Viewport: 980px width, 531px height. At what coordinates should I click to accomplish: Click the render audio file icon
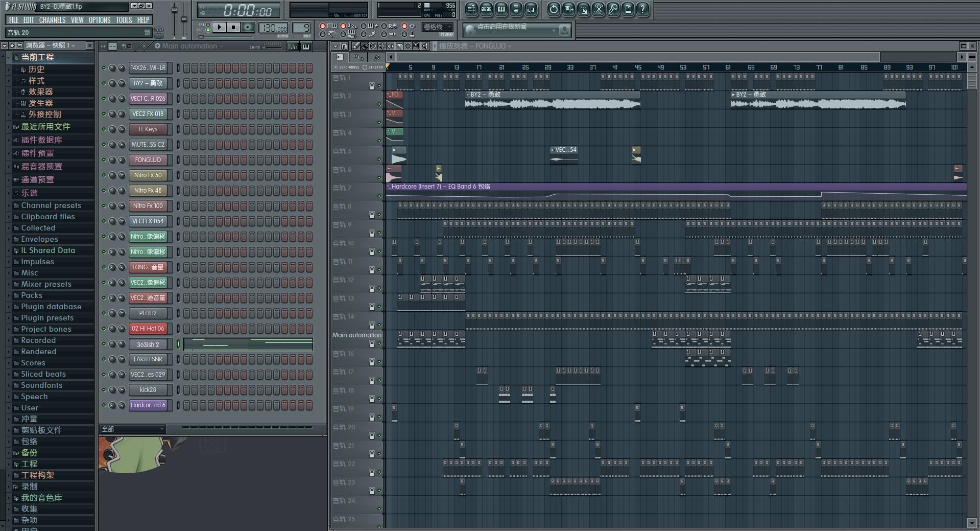tap(584, 9)
